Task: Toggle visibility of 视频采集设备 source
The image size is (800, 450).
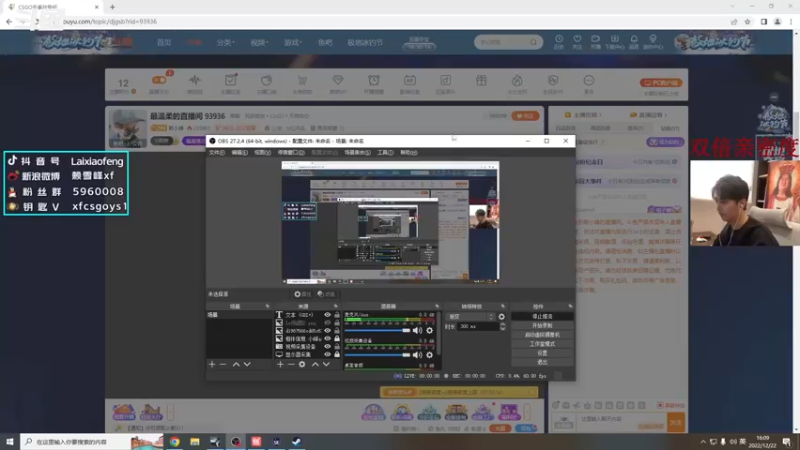Action: (328, 346)
